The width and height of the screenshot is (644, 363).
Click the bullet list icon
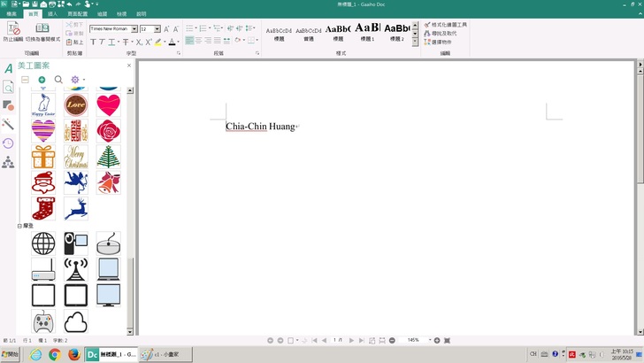(189, 28)
